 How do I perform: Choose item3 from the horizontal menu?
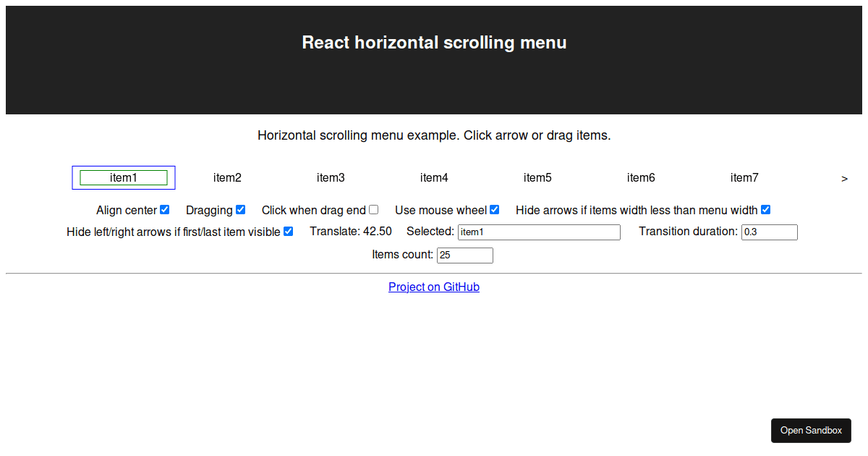click(x=331, y=178)
